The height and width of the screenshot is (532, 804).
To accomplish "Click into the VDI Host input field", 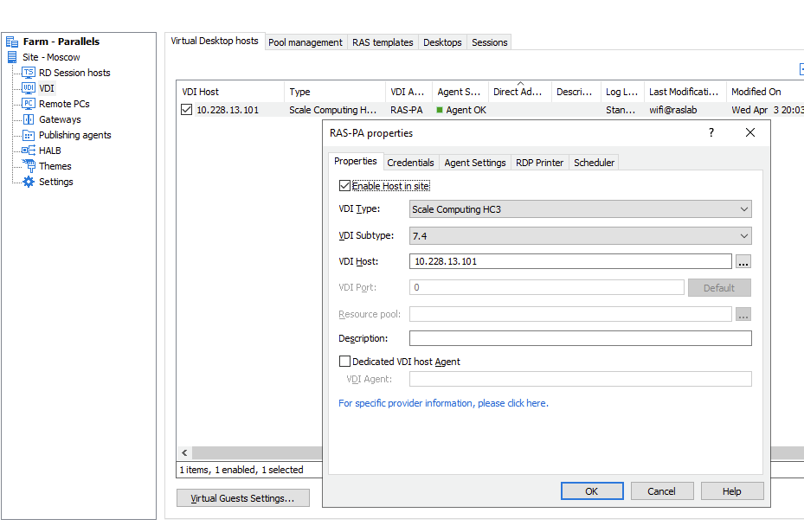I will (570, 261).
